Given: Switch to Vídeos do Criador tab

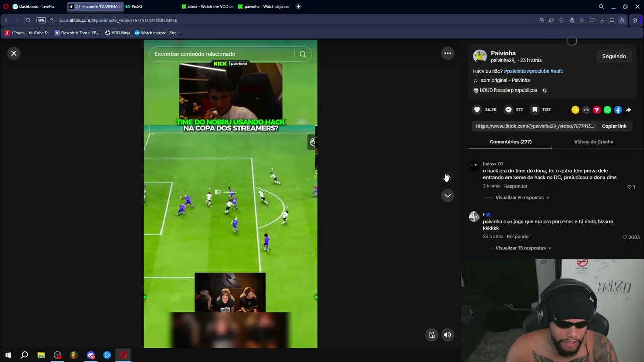Looking at the screenshot, I should [594, 142].
